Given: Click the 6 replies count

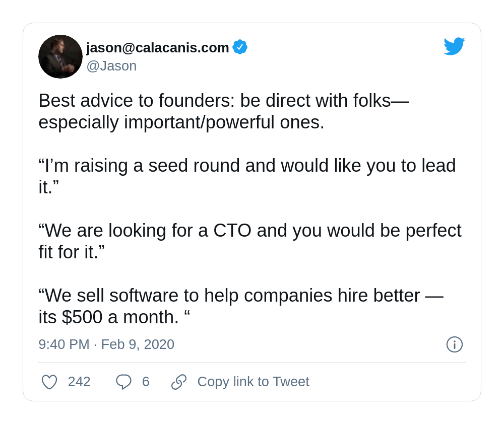Looking at the screenshot, I should (146, 382).
